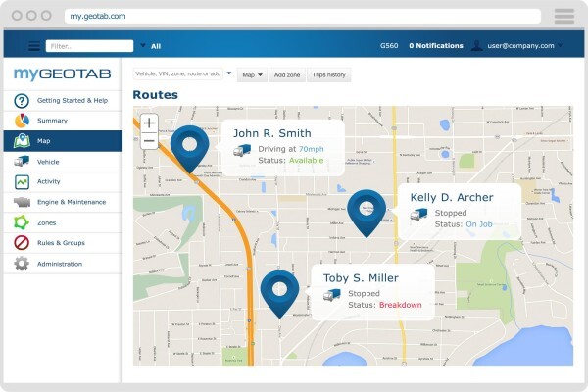588x392 pixels.
Task: Click the Routes heading
Action: pyautogui.click(x=155, y=94)
